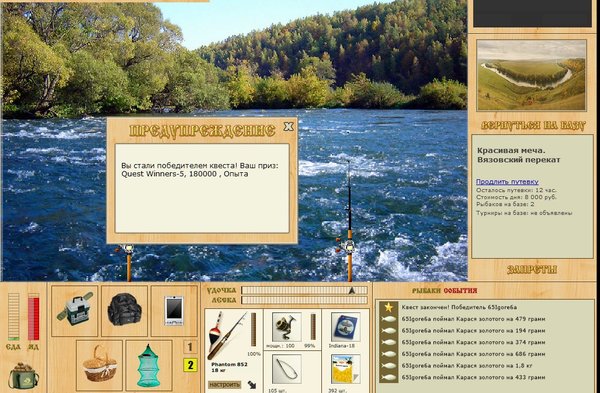
Task: Click the Запреты heading button
Action: [532, 269]
